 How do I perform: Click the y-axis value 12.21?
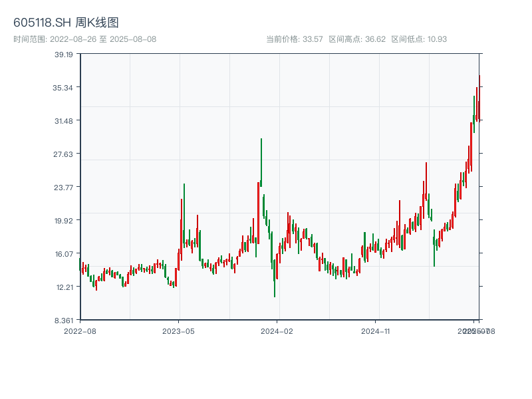[x=65, y=287]
